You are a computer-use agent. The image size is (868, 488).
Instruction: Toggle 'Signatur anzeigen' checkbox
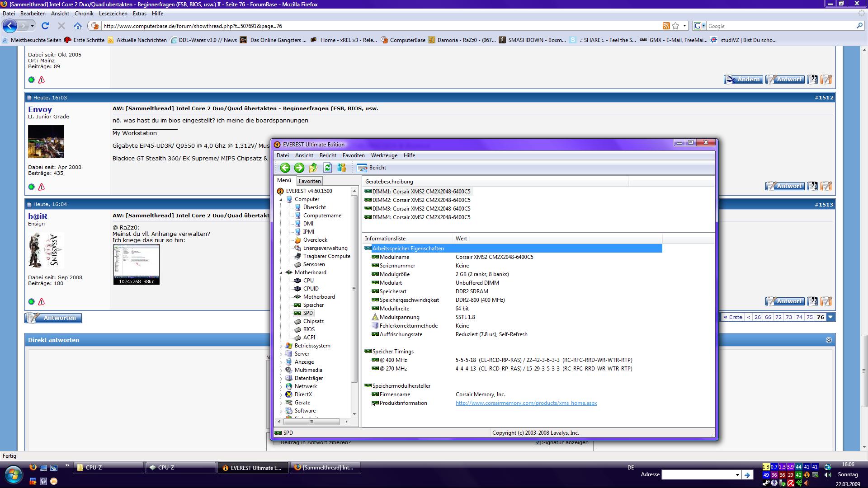[538, 442]
